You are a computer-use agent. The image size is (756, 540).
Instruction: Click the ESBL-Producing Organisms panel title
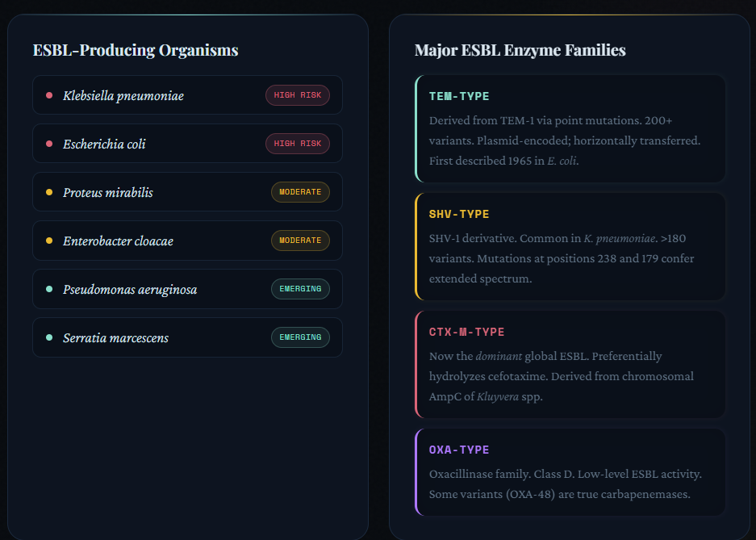pyautogui.click(x=136, y=50)
